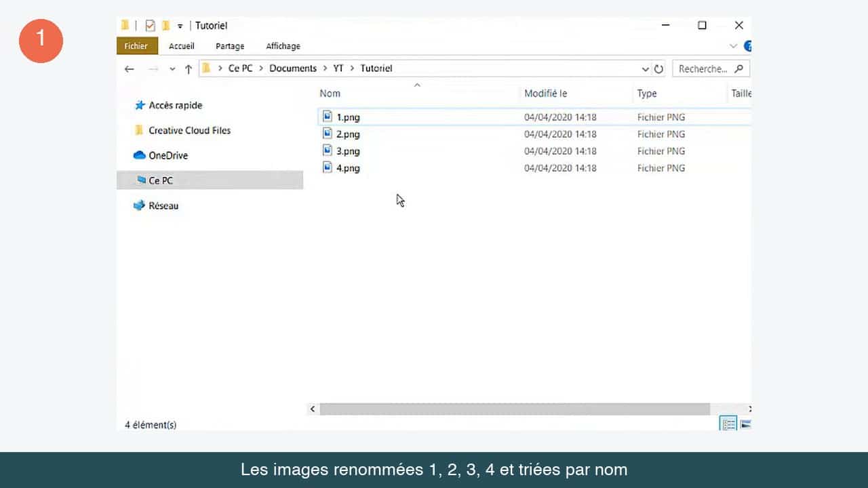868x488 pixels.
Task: Click the Réseau network icon
Action: click(139, 205)
